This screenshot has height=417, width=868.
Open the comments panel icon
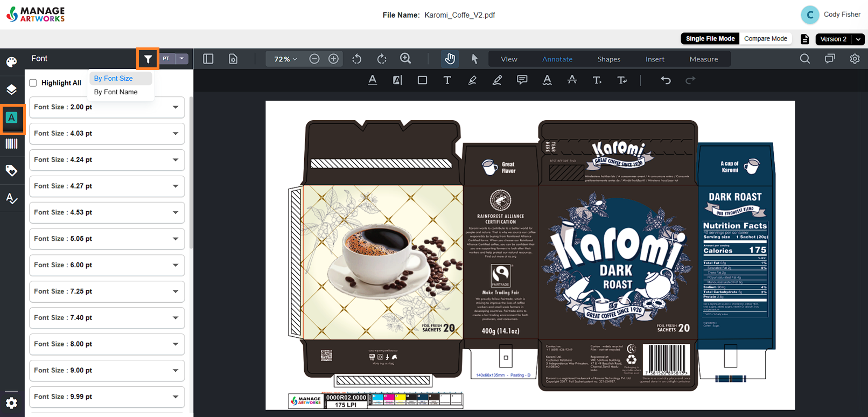pyautogui.click(x=830, y=59)
